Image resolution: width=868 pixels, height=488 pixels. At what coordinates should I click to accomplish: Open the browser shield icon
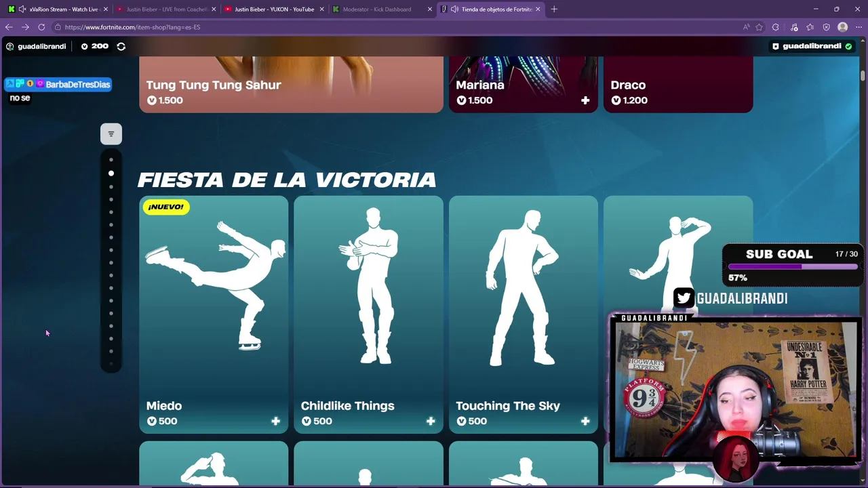(x=827, y=27)
